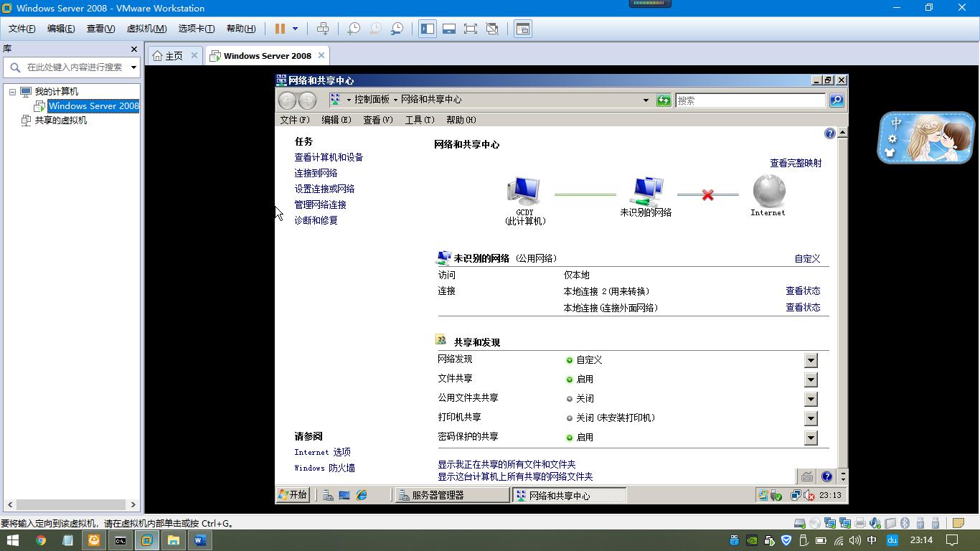
Task: Click the guest 开始 Start button
Action: click(x=293, y=495)
